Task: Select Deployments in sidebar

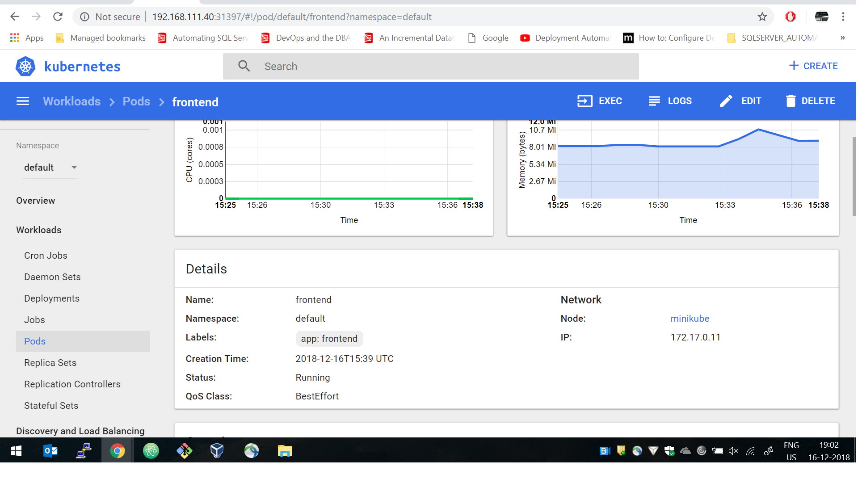Action: click(52, 298)
